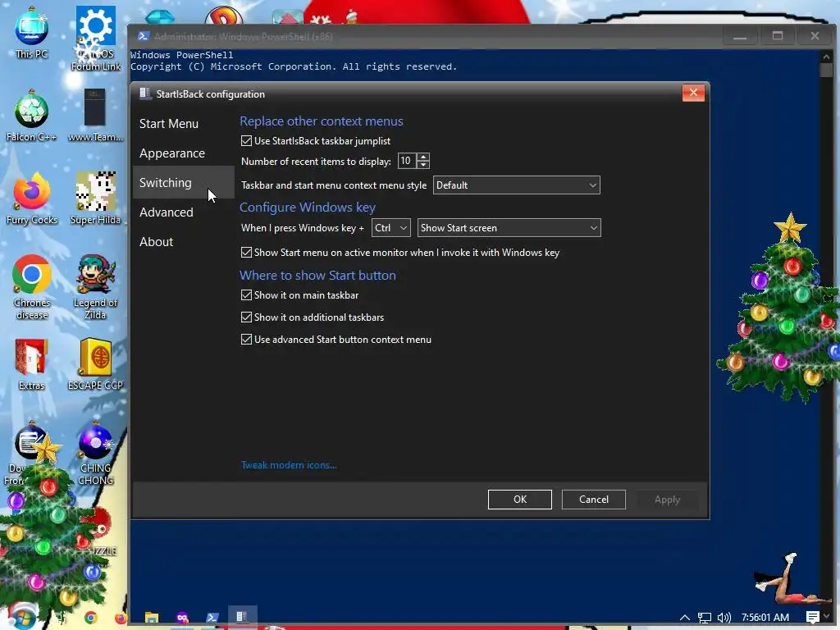
Task: Open Firefox from the taskbar
Action: tap(121, 619)
